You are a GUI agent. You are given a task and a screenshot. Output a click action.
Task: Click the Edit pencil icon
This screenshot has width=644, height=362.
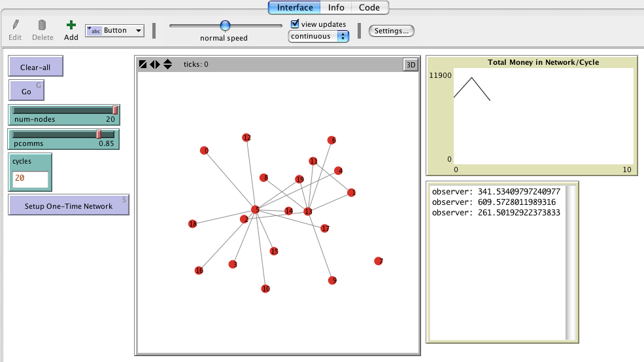pyautogui.click(x=16, y=26)
